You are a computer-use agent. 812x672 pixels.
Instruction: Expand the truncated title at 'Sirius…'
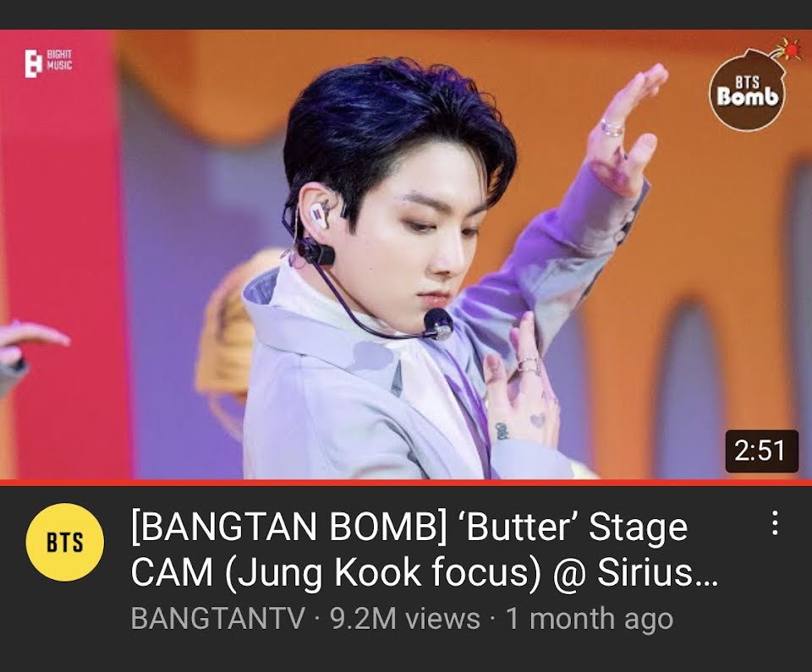click(x=658, y=572)
